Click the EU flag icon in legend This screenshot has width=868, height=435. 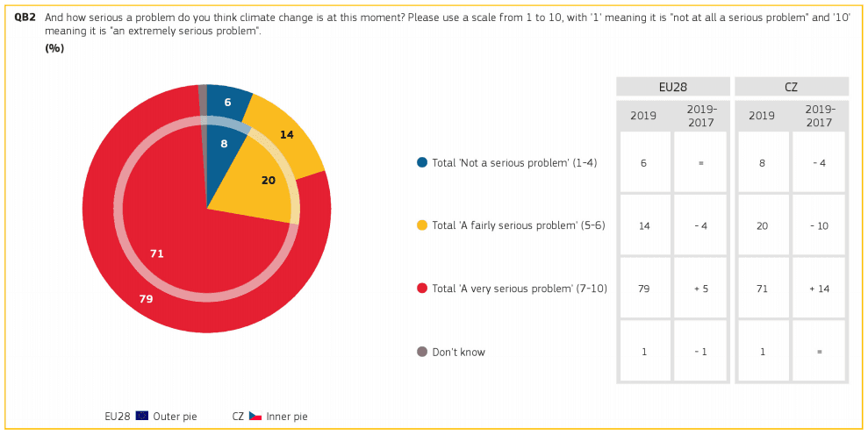pyautogui.click(x=141, y=416)
